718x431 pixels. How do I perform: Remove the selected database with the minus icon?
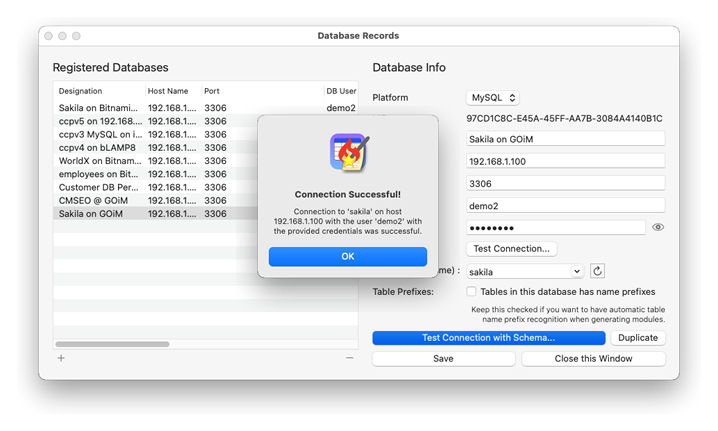(x=349, y=358)
